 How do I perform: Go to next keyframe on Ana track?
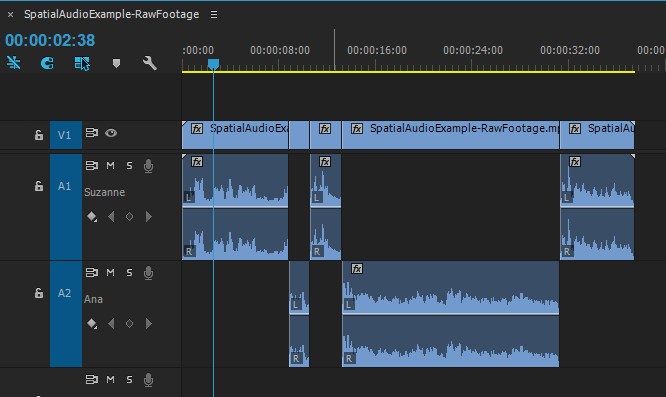pos(148,324)
